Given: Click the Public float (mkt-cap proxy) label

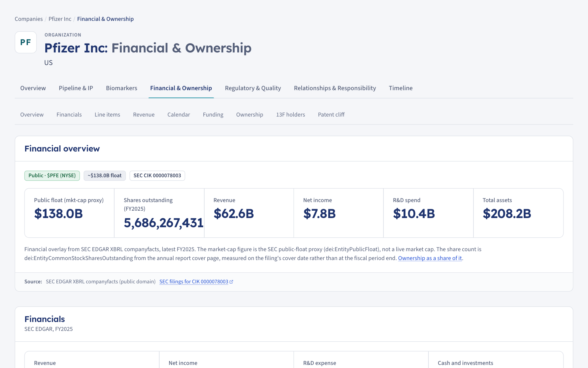Looking at the screenshot, I should click(x=69, y=200).
